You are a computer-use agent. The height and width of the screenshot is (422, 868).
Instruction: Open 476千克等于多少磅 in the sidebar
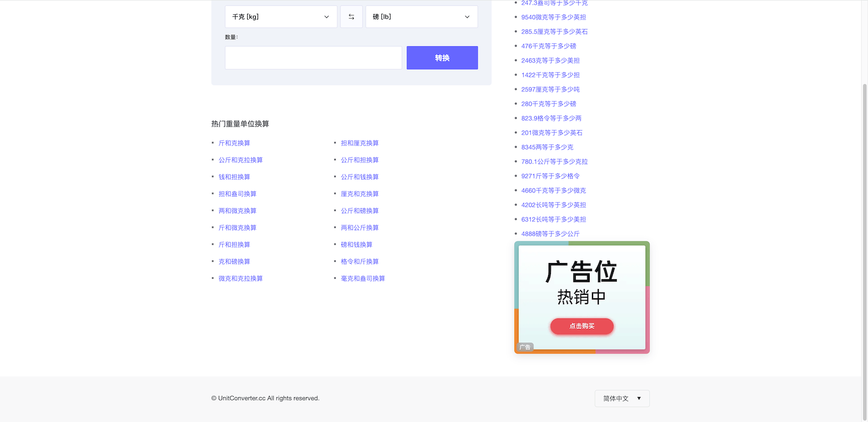(x=549, y=46)
